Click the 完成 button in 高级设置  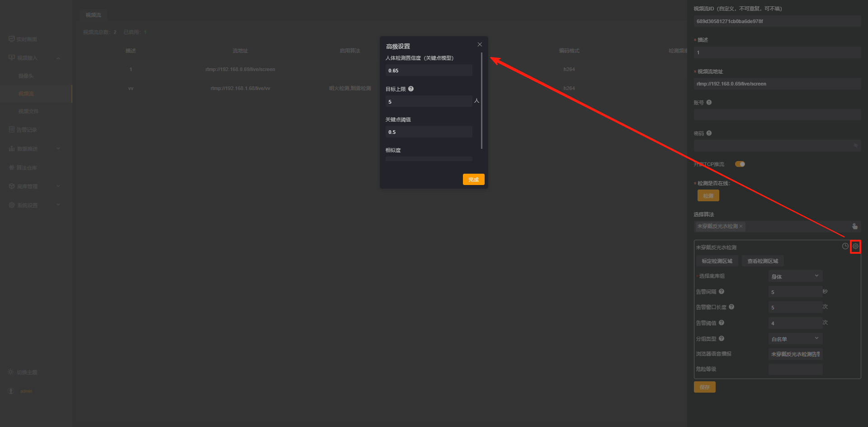click(473, 180)
